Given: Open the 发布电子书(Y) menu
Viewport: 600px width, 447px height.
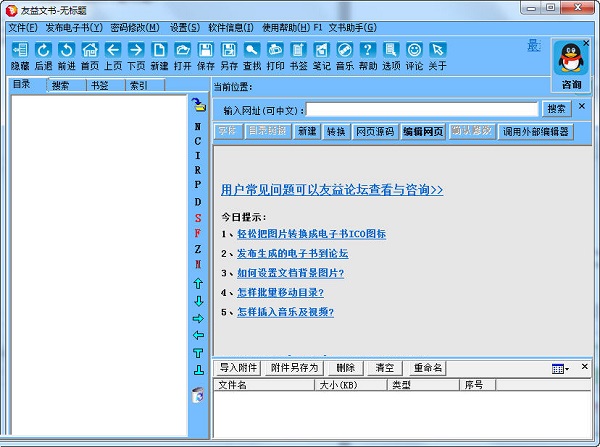Looking at the screenshot, I should coord(74,28).
